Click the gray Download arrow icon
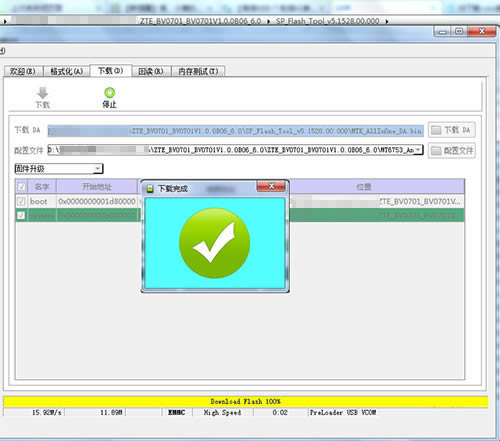 [x=43, y=93]
